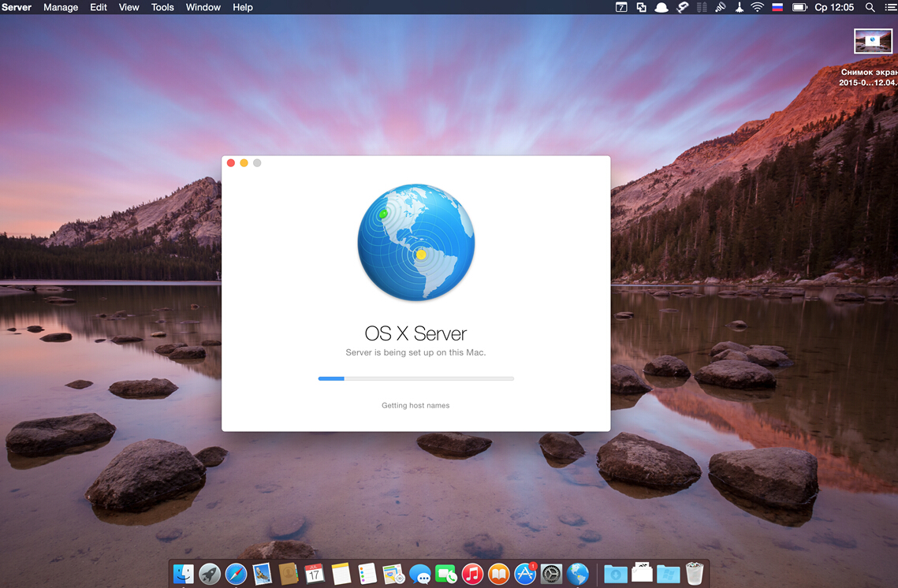Open Finder in the Dock

184,574
